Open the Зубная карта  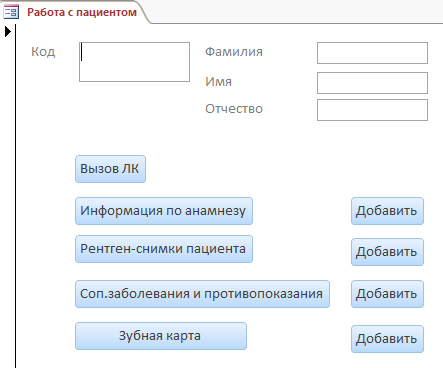pos(161,336)
